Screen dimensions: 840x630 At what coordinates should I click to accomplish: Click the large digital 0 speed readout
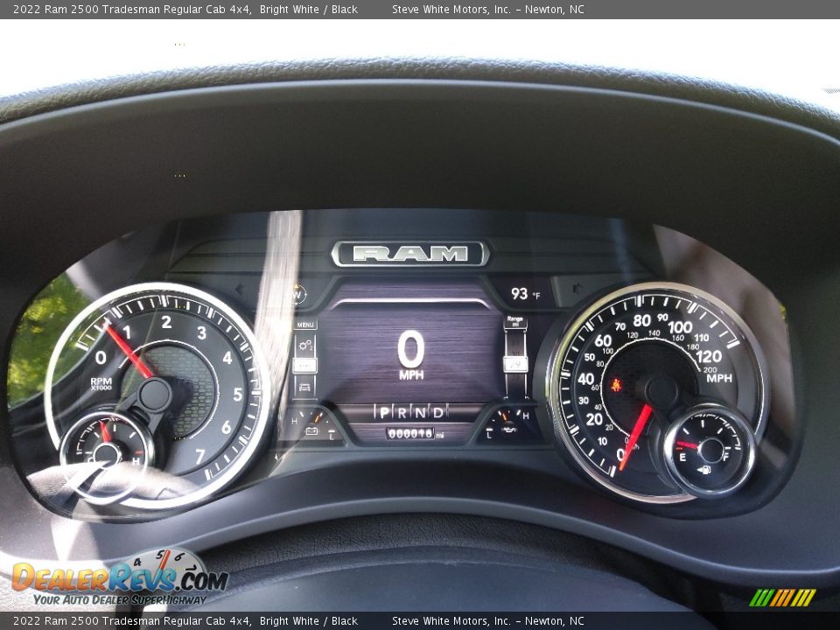pyautogui.click(x=411, y=349)
